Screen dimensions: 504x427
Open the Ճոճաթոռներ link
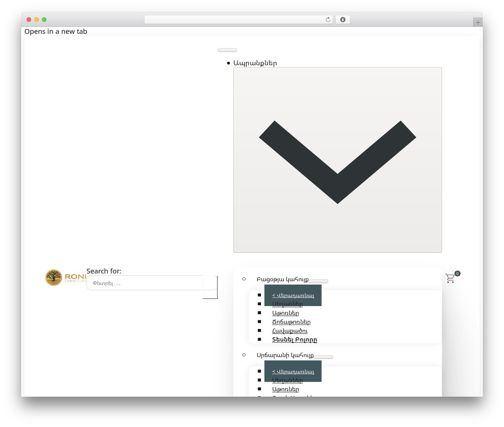tap(291, 322)
